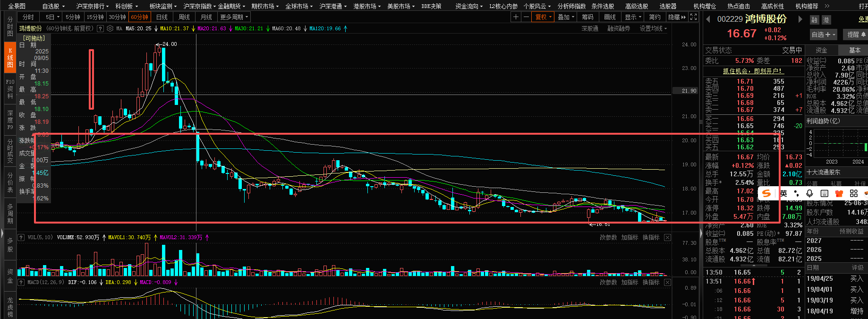Image resolution: width=868 pixels, height=319 pixels.
Task: Open the 龙虎榜 sidebar view
Action: pos(10,307)
